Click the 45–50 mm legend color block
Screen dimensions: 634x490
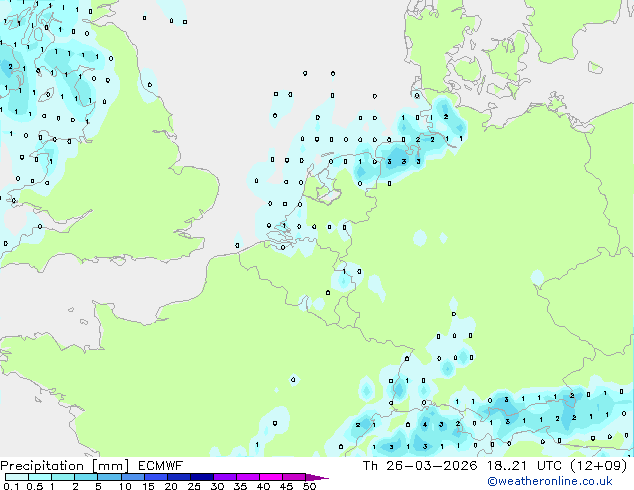coord(294,477)
